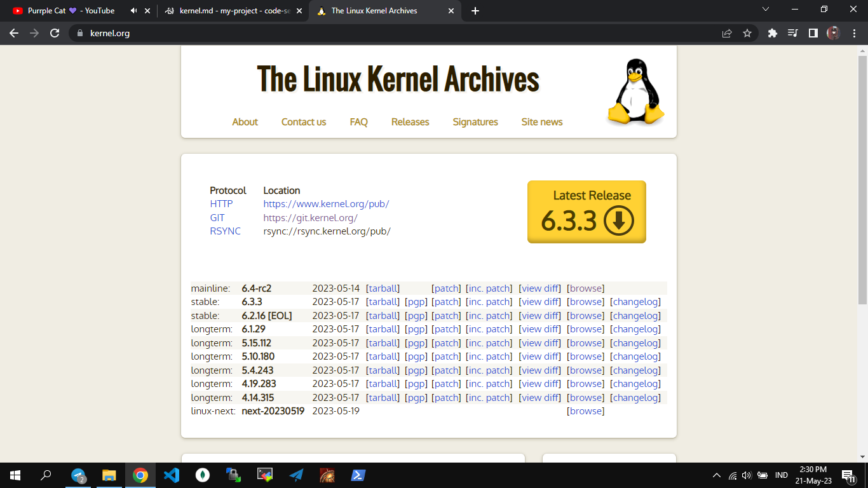
Task: Open the Chrome extensions puzzle icon
Action: click(x=773, y=33)
